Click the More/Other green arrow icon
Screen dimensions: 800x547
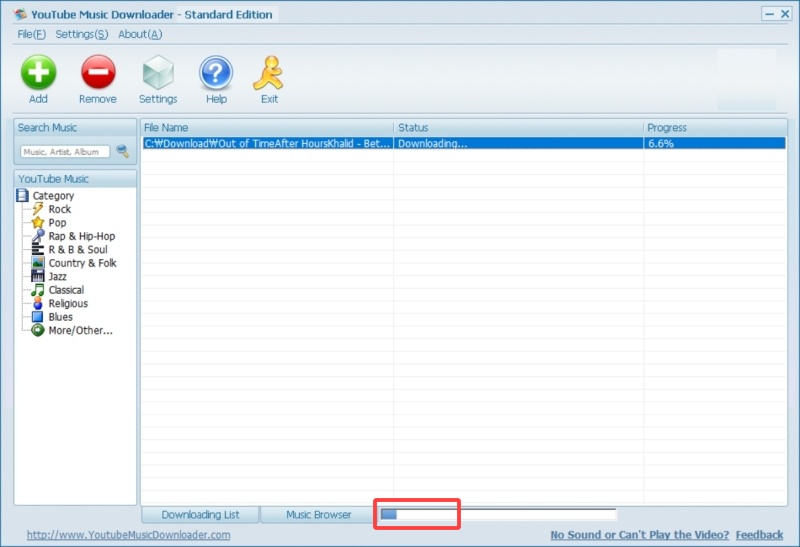coord(38,330)
